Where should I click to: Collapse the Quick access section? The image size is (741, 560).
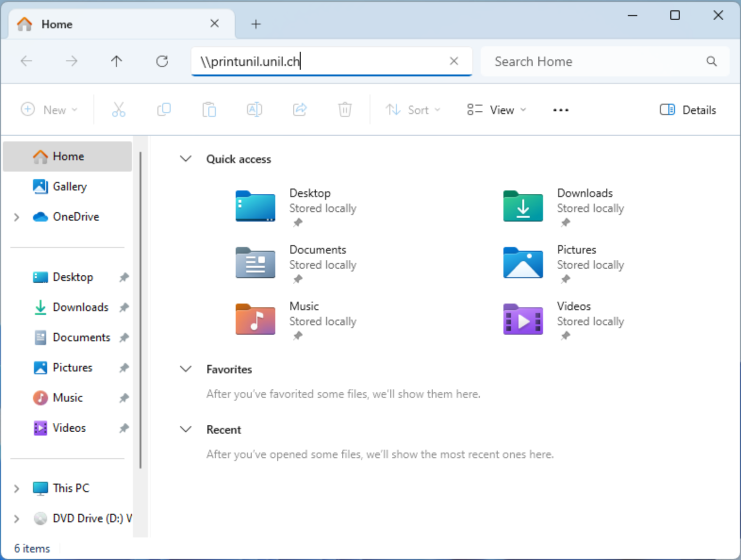[x=186, y=159]
